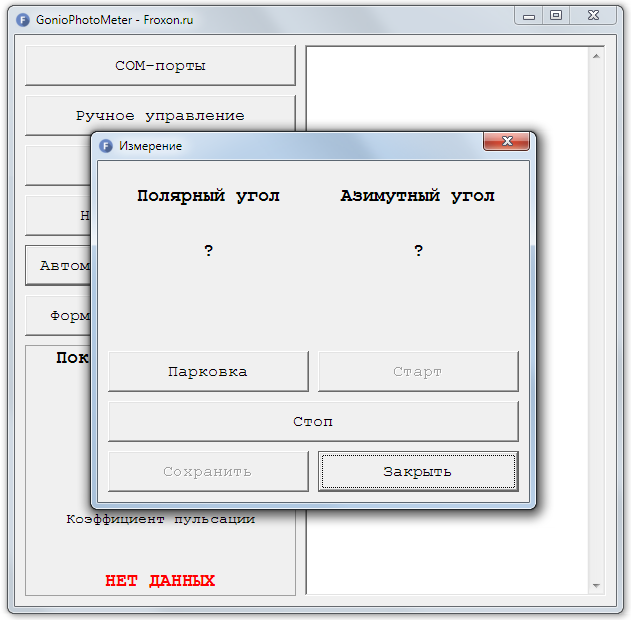Click the Полярный угол label
This screenshot has width=631, height=620.
point(208,196)
